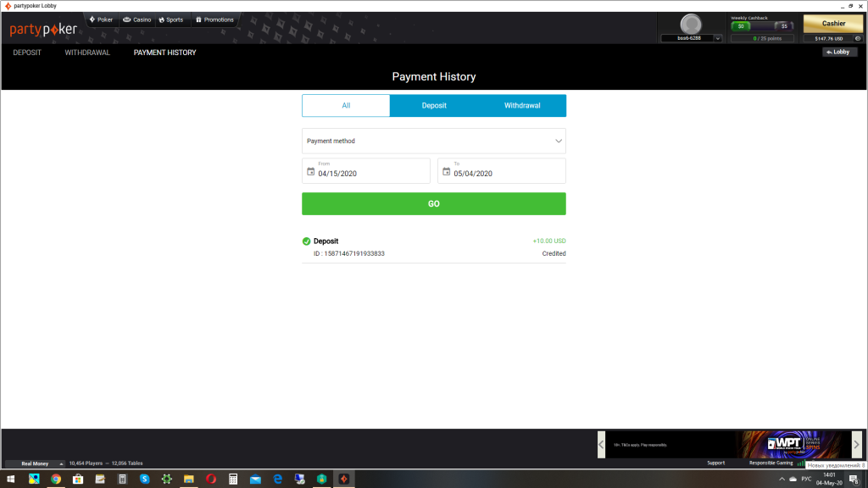Select the All filter option
Screen dimensions: 868x488
346,106
